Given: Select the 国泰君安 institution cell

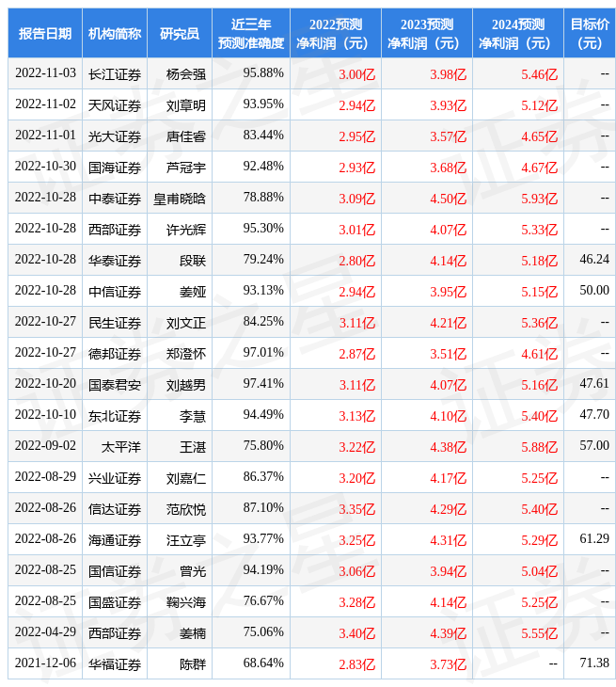Looking at the screenshot, I should [115, 385].
